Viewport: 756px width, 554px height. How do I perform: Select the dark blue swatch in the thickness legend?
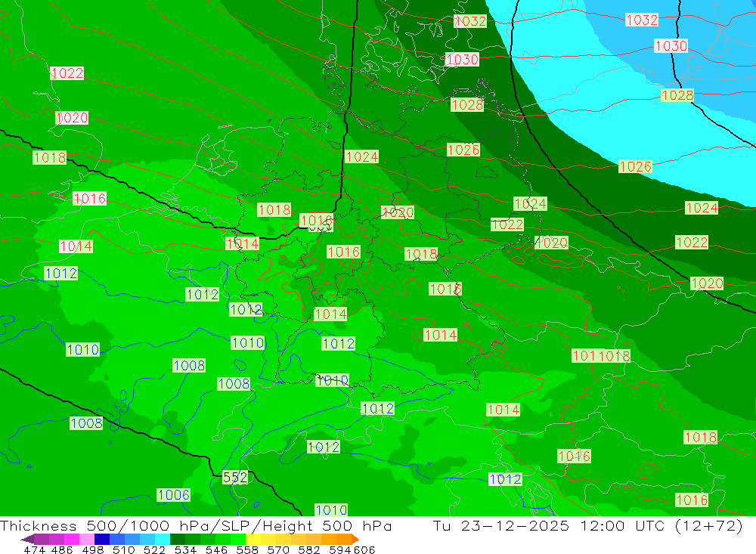(102, 539)
